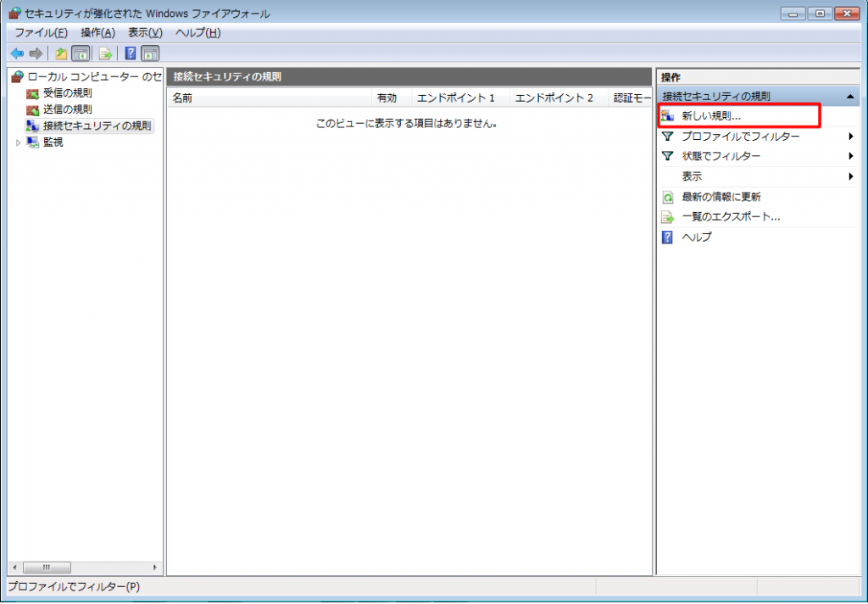Image resolution: width=868 pixels, height=604 pixels.
Task: Click the エンドポイント 2 column header
Action: point(559,98)
